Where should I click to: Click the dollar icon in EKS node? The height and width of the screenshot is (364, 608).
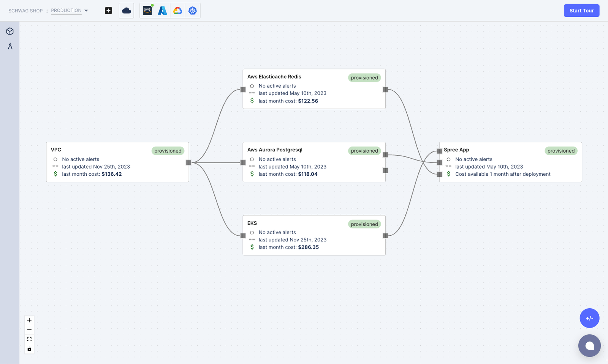252,247
